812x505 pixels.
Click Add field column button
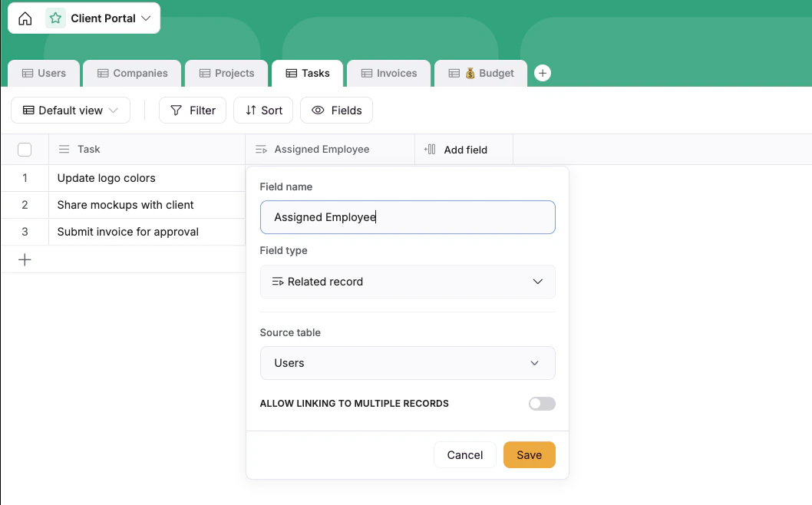pos(464,150)
